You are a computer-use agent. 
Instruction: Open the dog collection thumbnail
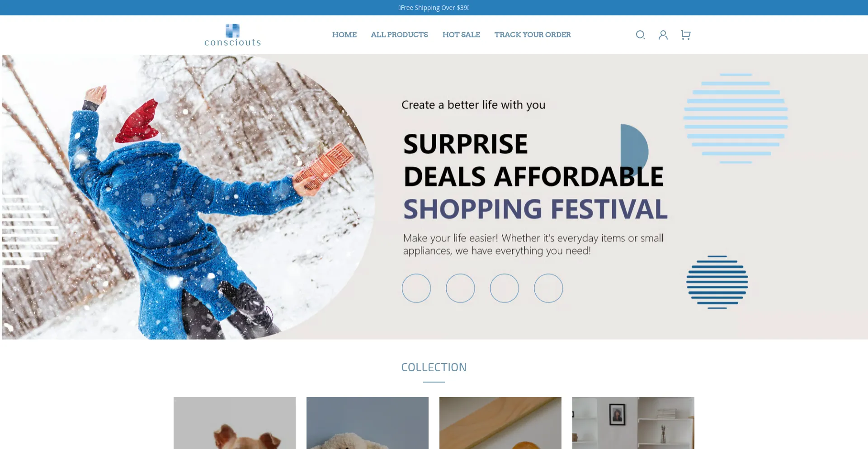[235, 423]
